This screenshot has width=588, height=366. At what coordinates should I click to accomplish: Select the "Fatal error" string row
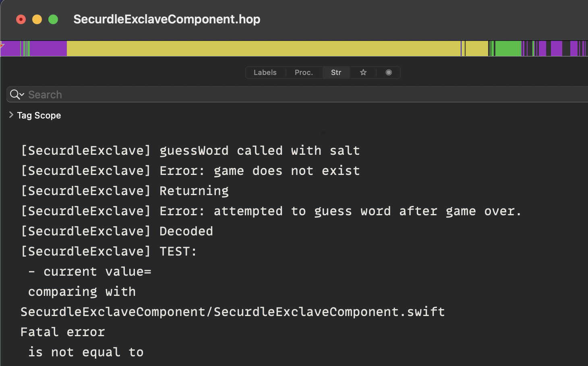coord(62,332)
